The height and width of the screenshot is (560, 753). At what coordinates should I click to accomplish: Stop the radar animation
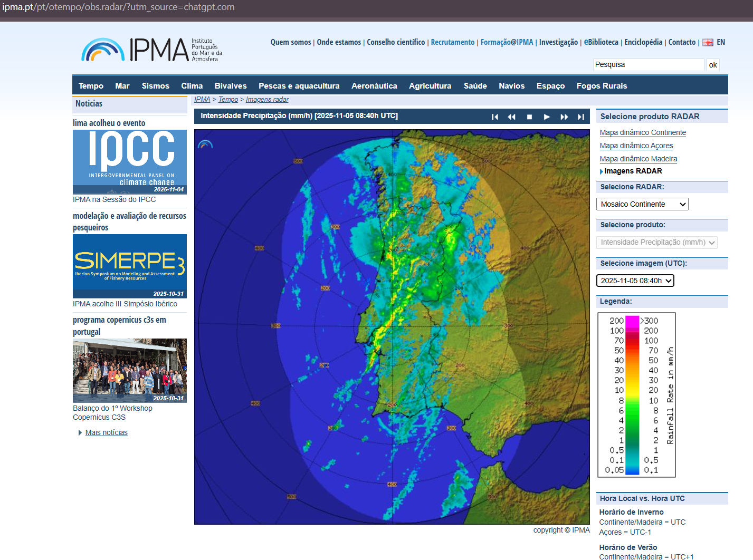coord(529,117)
